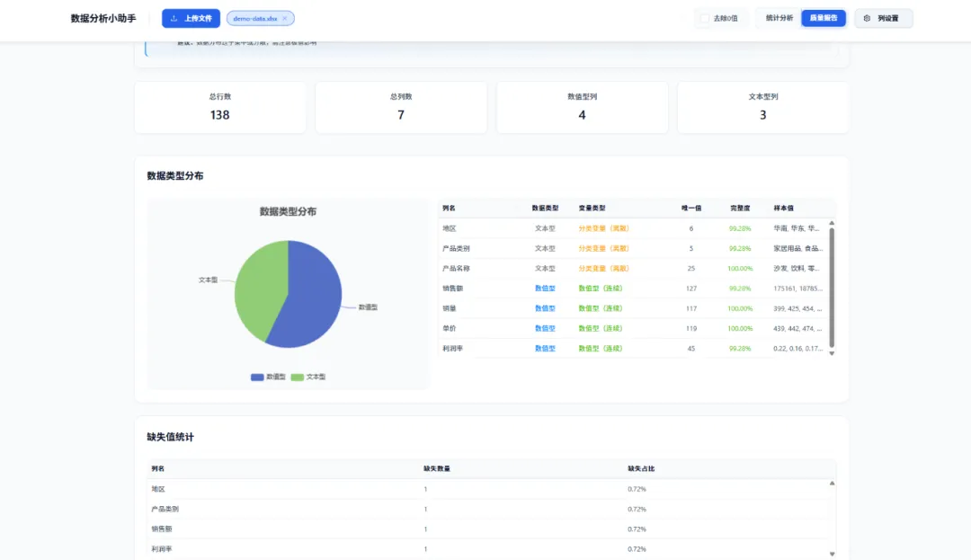Click the 文本型列 3 stat card
This screenshot has height=560, width=971.
tap(763, 107)
